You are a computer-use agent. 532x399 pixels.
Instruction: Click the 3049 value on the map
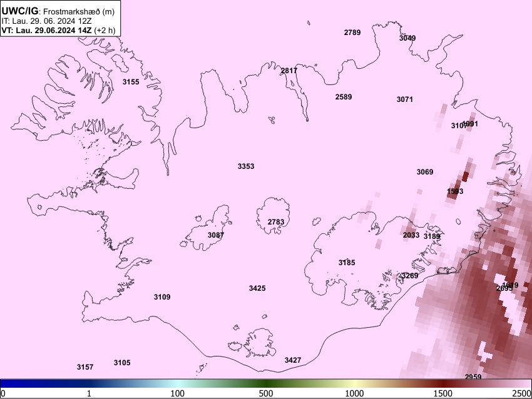point(407,38)
